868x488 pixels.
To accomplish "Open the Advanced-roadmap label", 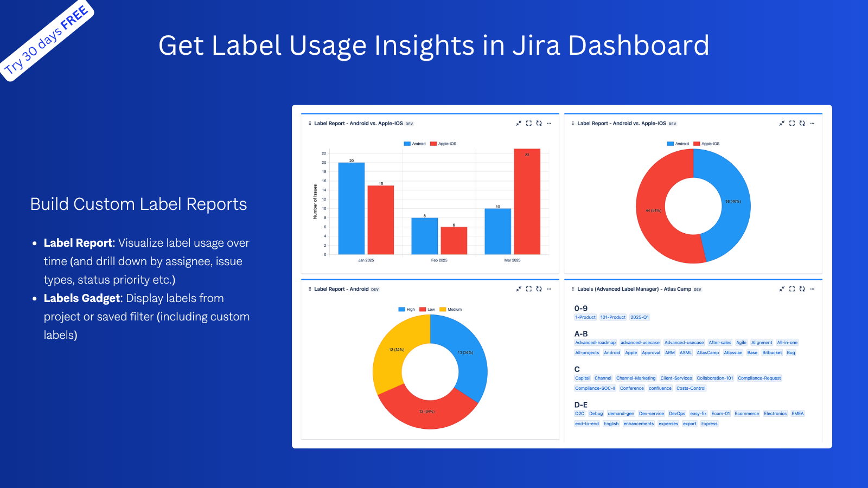I will [x=596, y=343].
